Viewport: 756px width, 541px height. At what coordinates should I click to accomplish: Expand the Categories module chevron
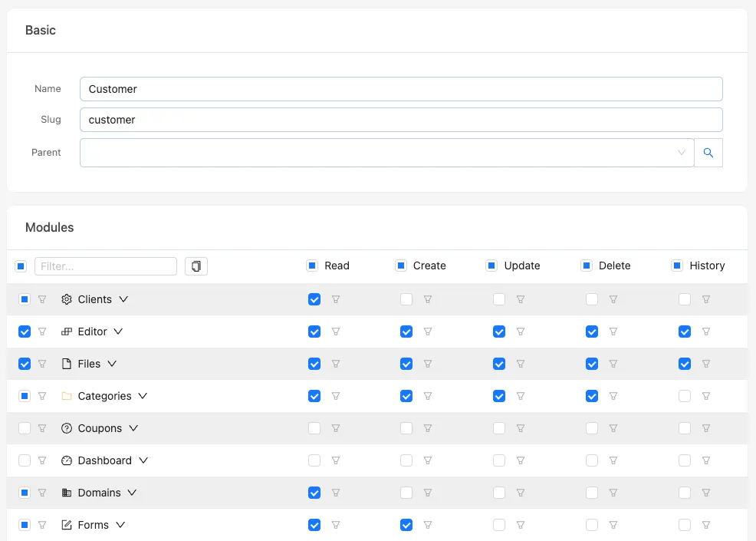[x=143, y=396]
